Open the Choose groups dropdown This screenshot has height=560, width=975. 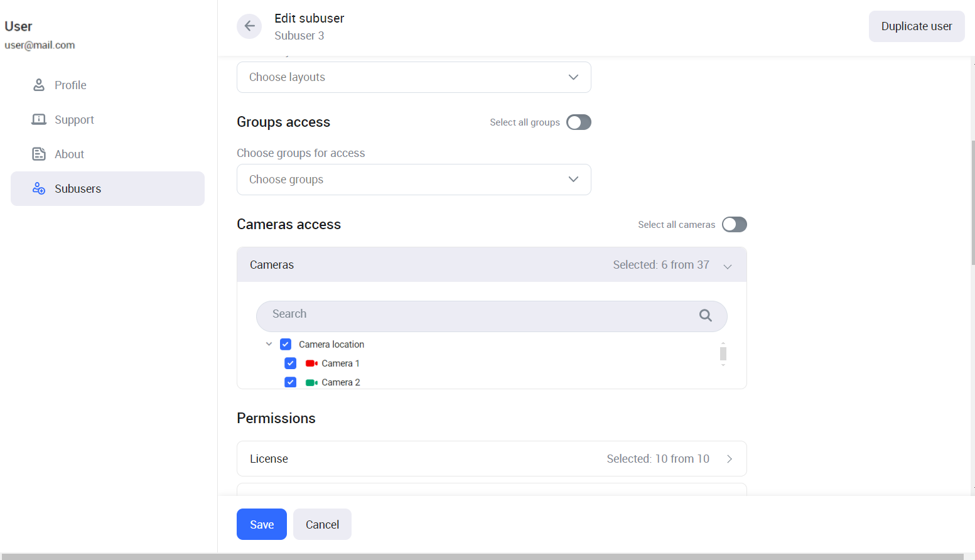(414, 180)
